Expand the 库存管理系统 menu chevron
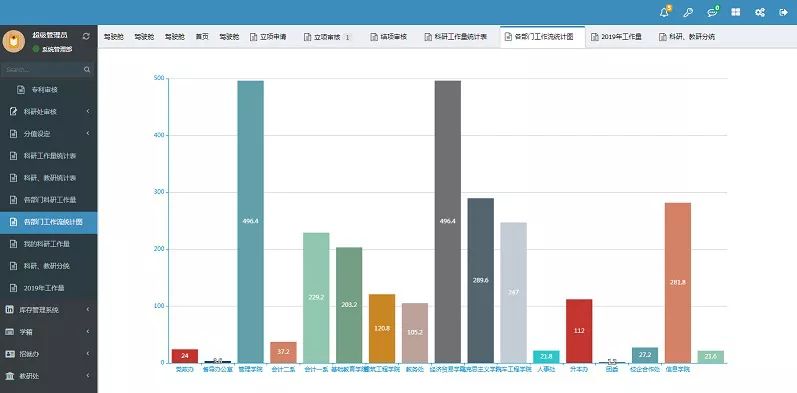 coord(87,309)
